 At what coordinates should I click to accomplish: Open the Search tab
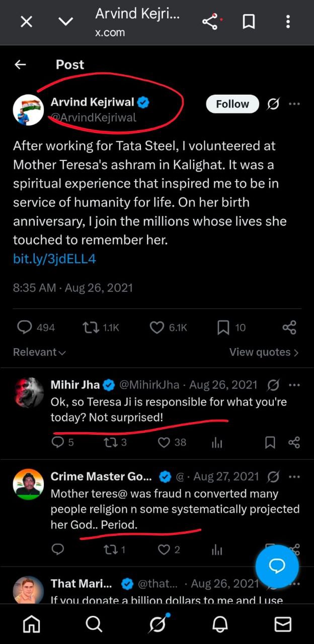pyautogui.click(x=94, y=624)
